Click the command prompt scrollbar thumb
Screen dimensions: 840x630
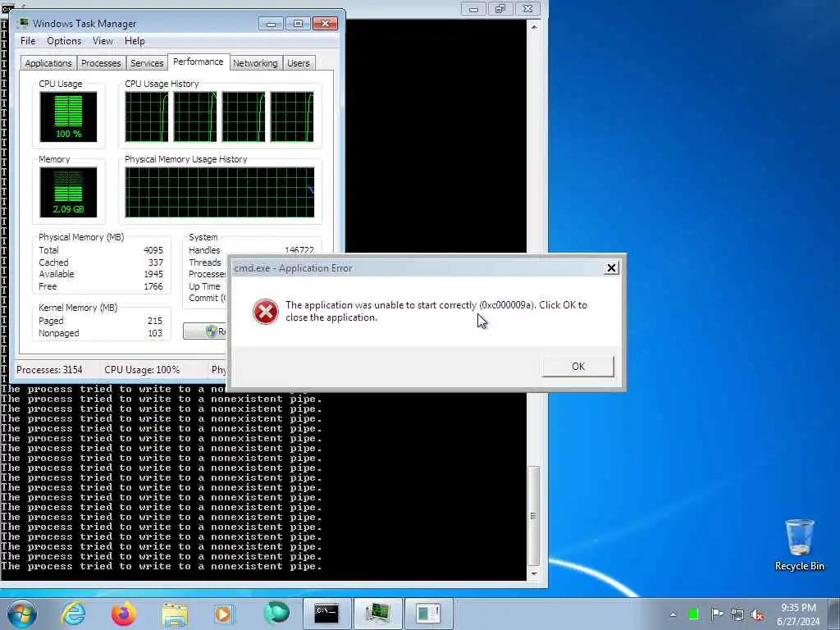click(x=533, y=516)
